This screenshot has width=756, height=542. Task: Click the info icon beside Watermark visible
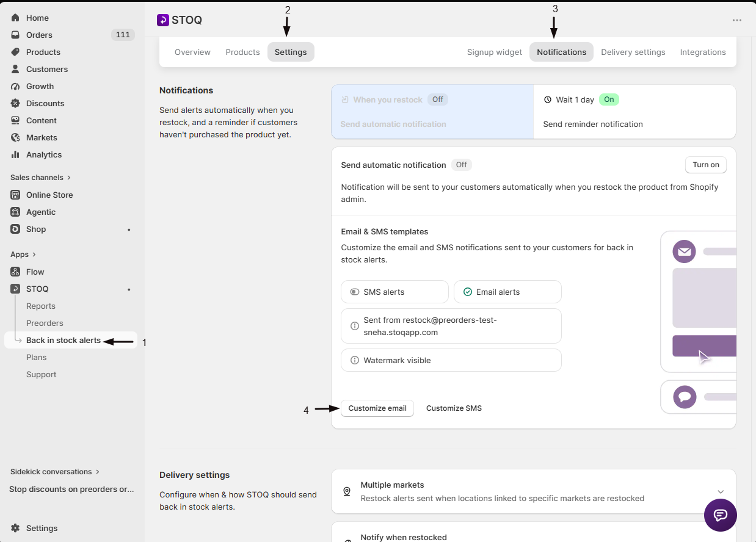click(355, 360)
